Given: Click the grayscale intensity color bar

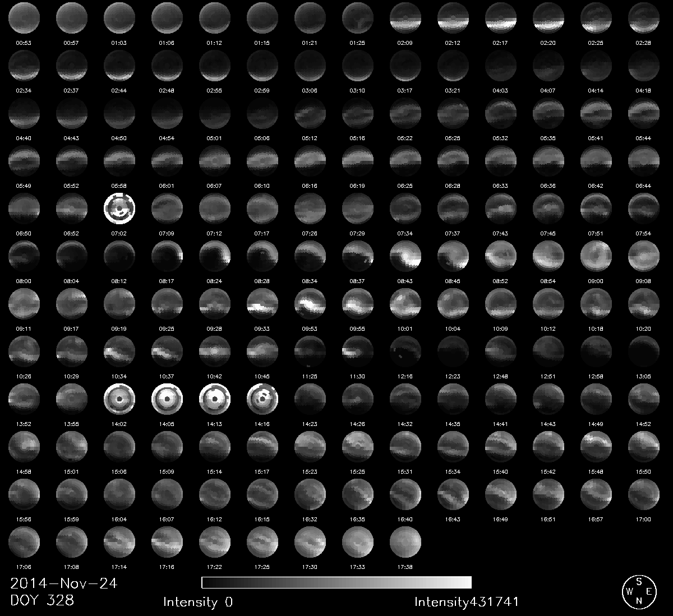Looking at the screenshot, I should pyautogui.click(x=336, y=582).
